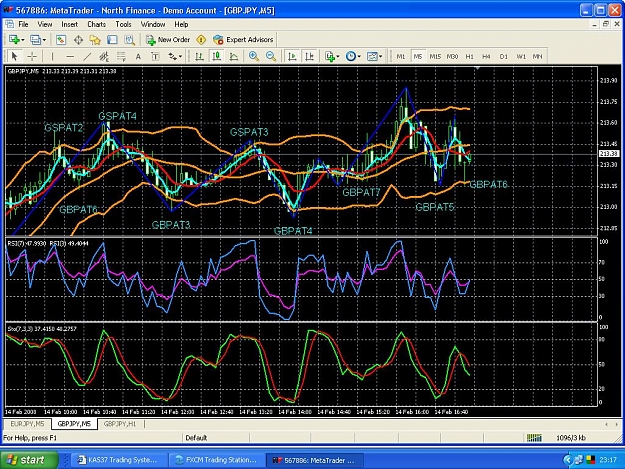Open the Insert menu
625x469 pixels.
tap(69, 24)
